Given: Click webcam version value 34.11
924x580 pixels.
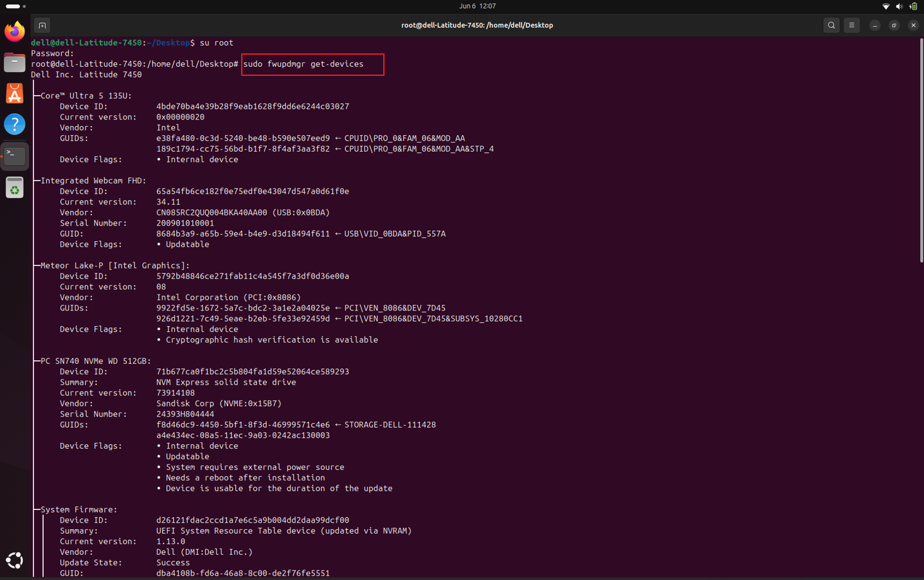Looking at the screenshot, I should pyautogui.click(x=168, y=202).
